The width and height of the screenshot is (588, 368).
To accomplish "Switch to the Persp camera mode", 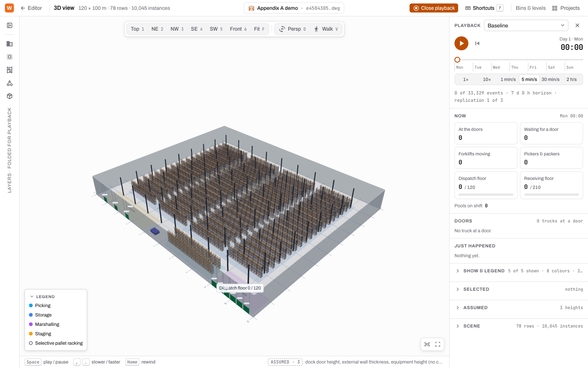I will (292, 29).
